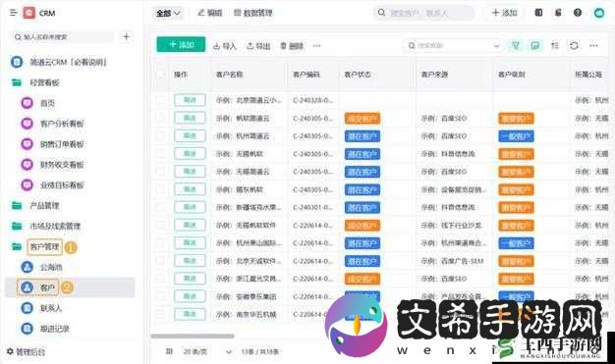Tick the checkbox for the 无锡帆软软件 row

click(x=161, y=225)
